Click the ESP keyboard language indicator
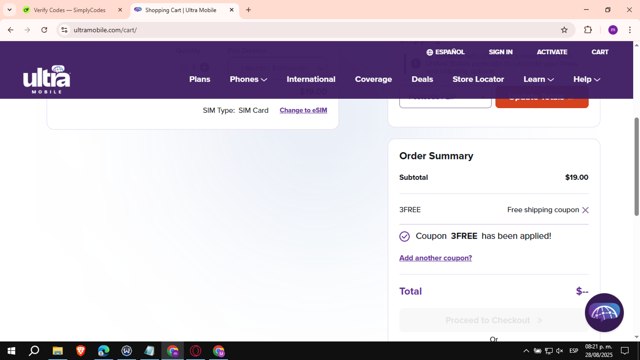This screenshot has height=360, width=640. tap(573, 351)
